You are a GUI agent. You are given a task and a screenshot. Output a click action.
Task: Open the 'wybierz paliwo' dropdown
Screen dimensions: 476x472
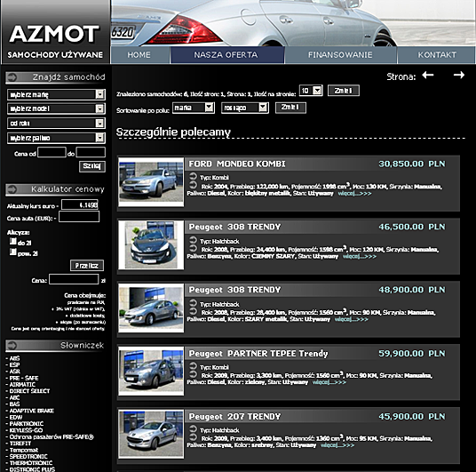[56, 138]
